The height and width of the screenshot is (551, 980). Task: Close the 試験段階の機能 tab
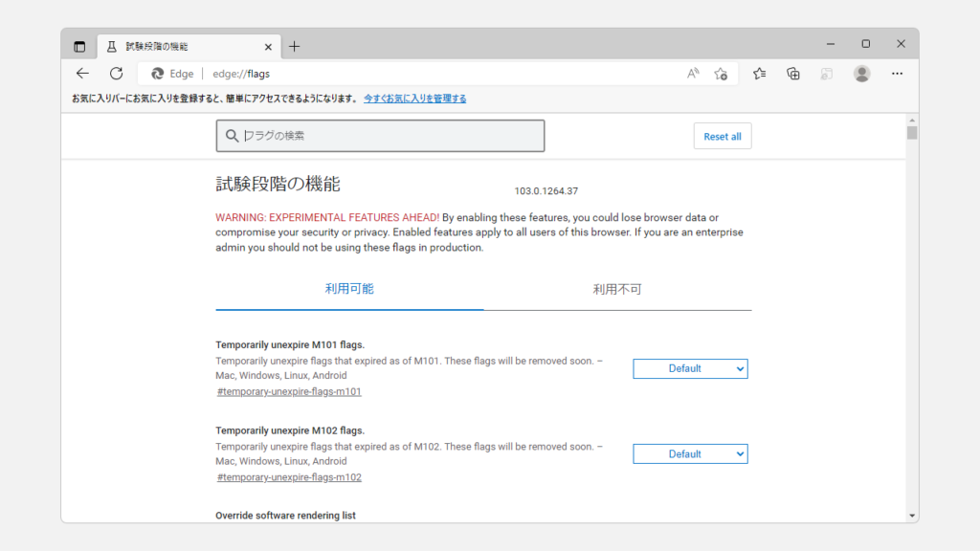pos(268,46)
